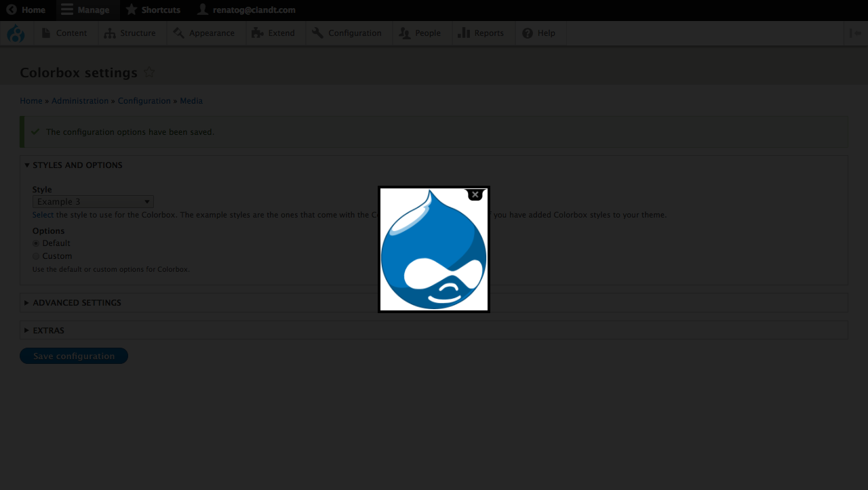Close the Colorbox image popup
The width and height of the screenshot is (868, 490).
click(x=475, y=195)
